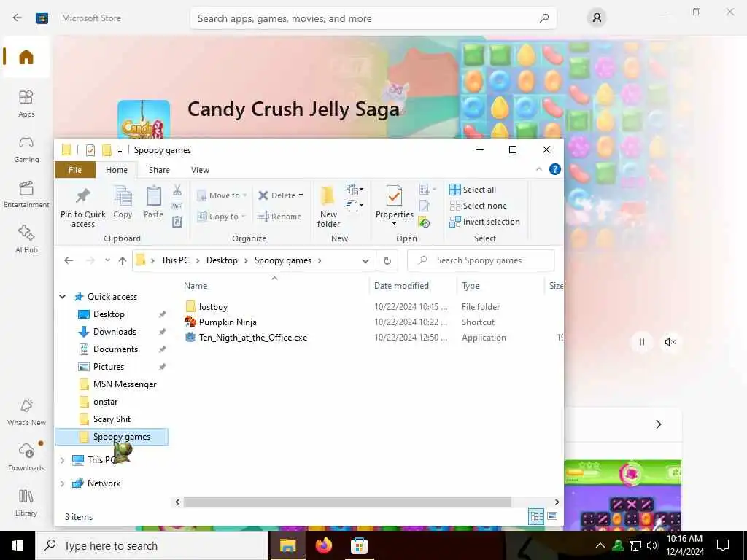The height and width of the screenshot is (560, 747).
Task: Click Explorer back navigation arrow
Action: (x=69, y=260)
